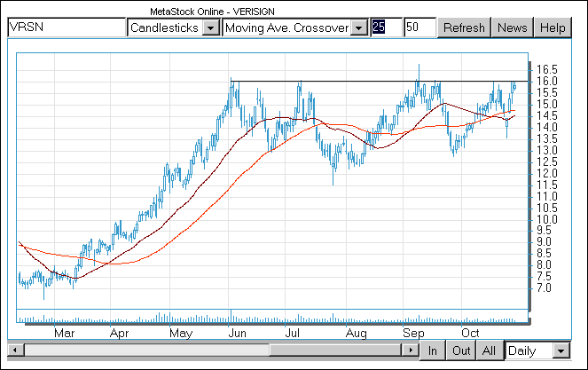Click the horizontal scrollbar thumb

coord(335,350)
